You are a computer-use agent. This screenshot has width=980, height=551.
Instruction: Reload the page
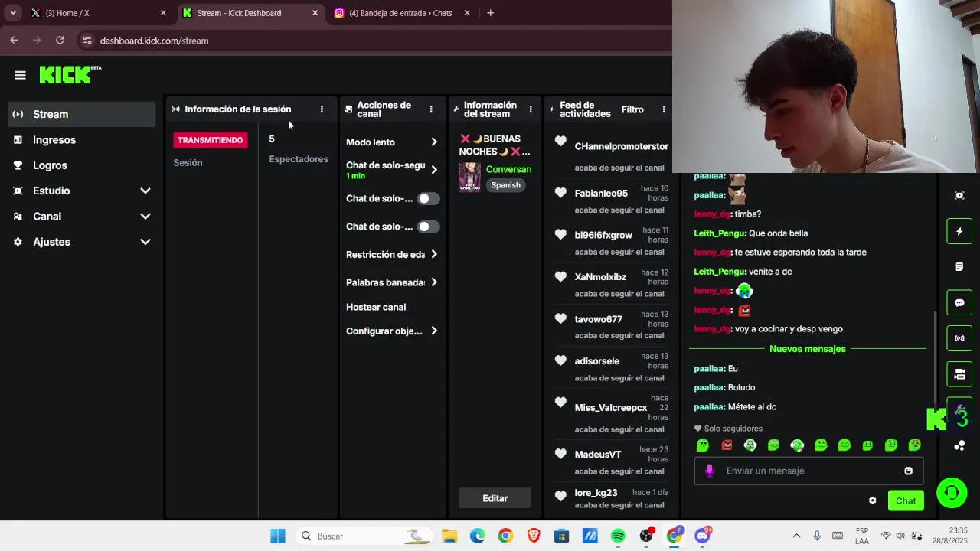pos(60,41)
